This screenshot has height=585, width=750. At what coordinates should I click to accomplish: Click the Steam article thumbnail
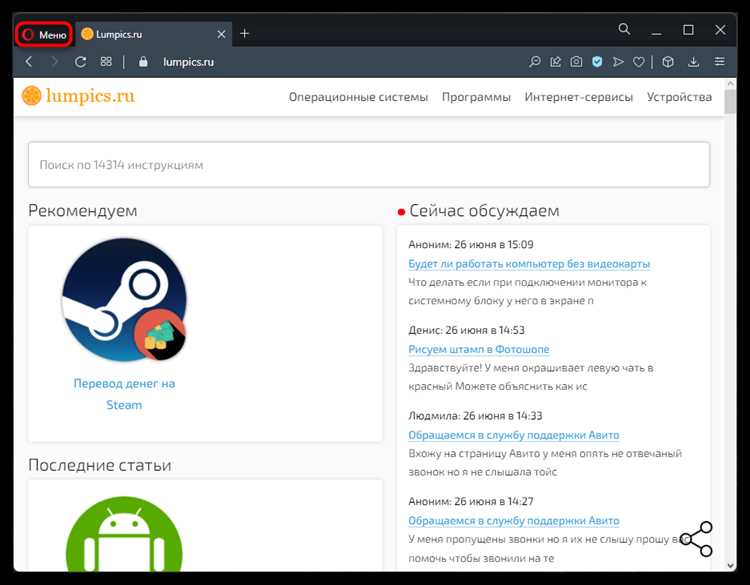(124, 300)
